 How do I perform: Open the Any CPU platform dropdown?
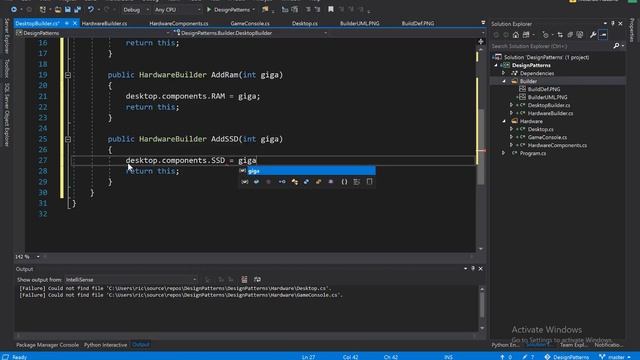178,10
